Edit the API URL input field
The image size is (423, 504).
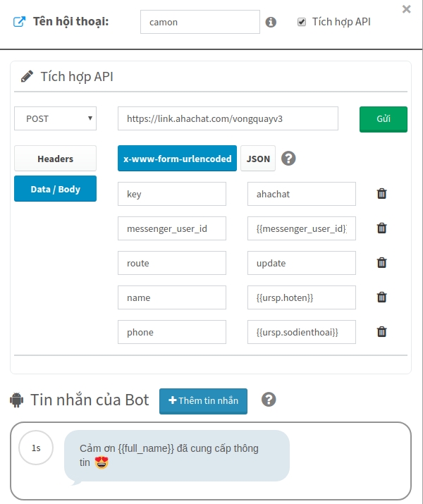tap(228, 118)
